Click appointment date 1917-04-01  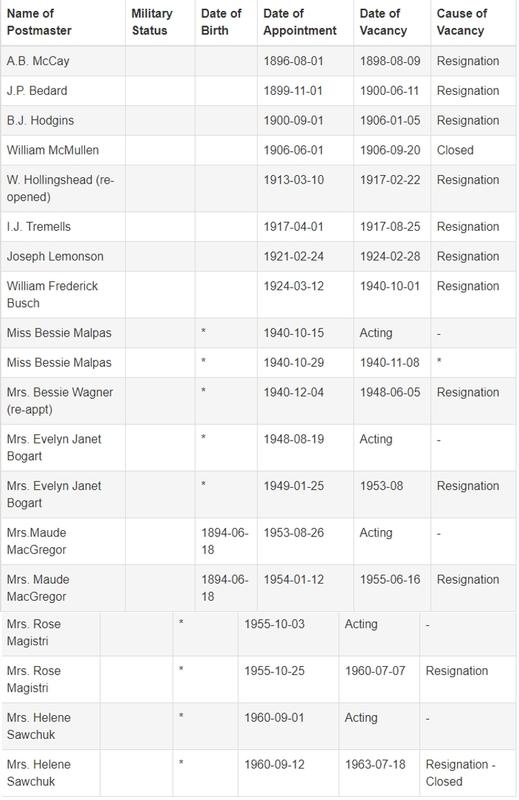(293, 227)
